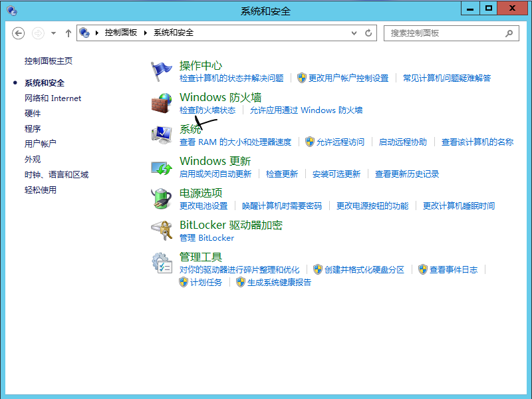Refresh the address bar view
Viewport: 532px width, 399px height.
368,33
